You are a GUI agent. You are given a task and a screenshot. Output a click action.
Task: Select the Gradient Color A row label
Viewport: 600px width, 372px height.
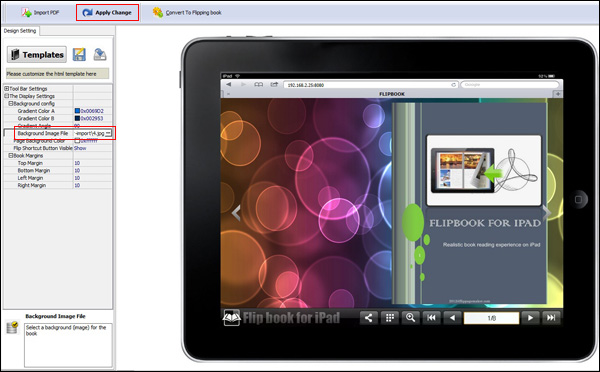[x=36, y=111]
